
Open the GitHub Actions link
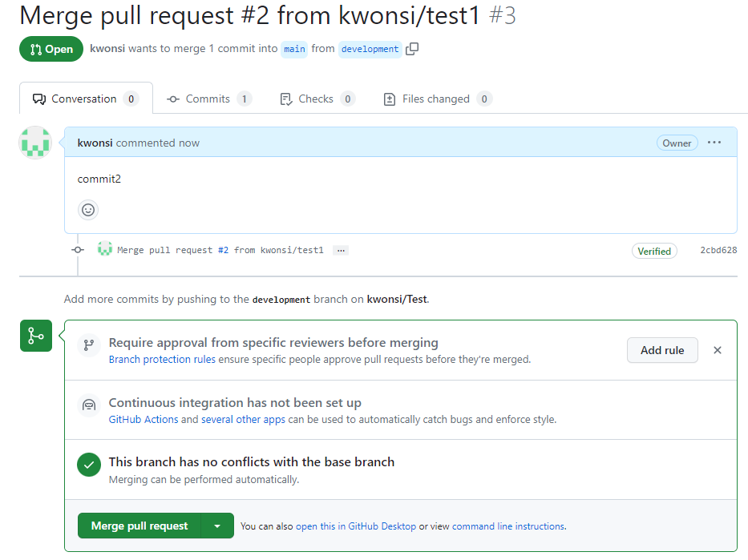[x=144, y=420]
